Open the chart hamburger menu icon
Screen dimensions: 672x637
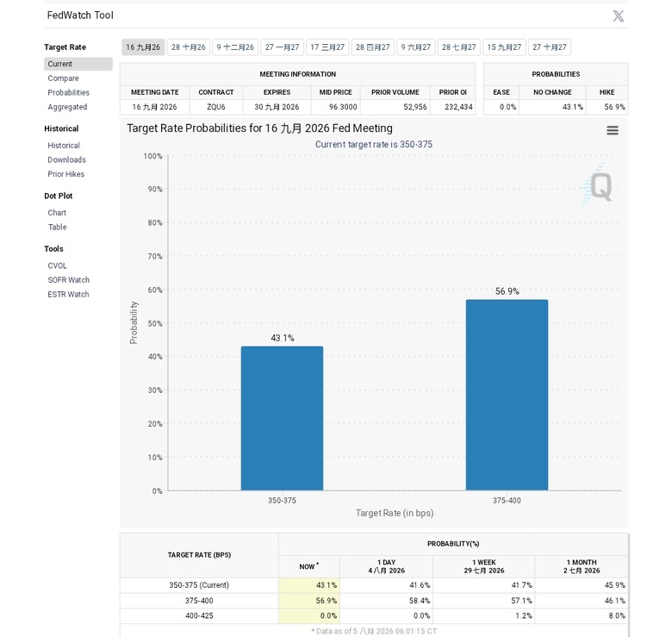[x=613, y=130]
